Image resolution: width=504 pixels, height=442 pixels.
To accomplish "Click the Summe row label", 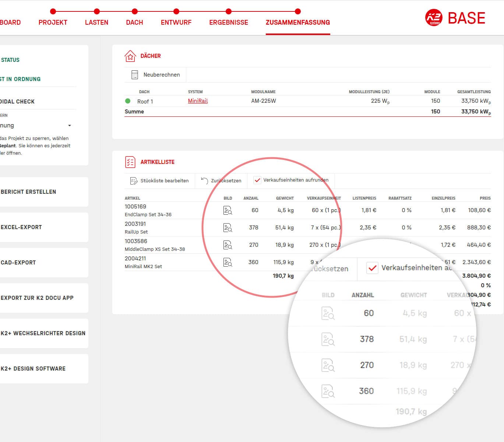I will (x=134, y=112).
